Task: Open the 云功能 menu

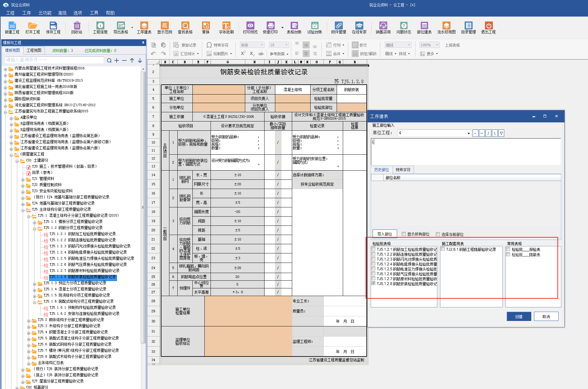Action: click(45, 13)
